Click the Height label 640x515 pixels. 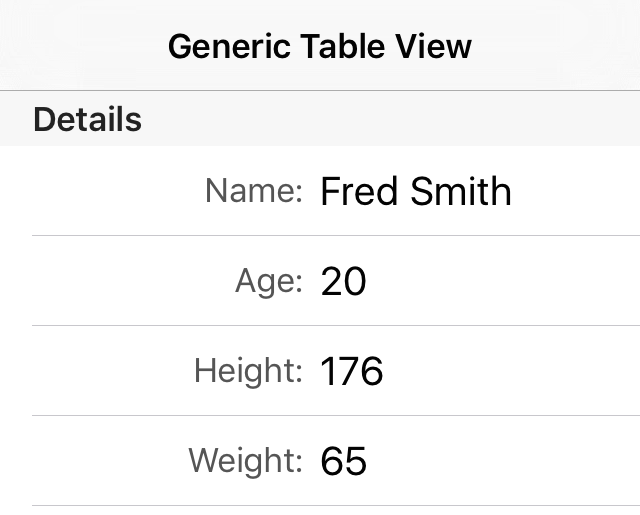[x=248, y=371]
